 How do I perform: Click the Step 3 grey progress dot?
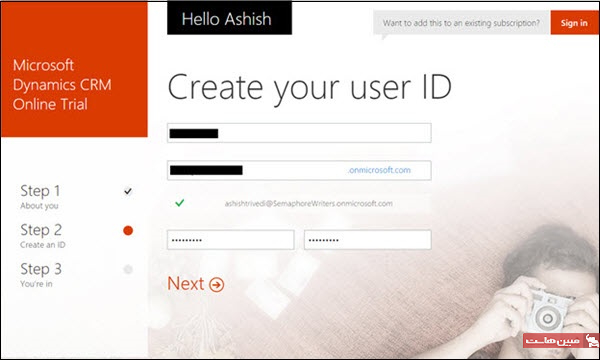128,269
